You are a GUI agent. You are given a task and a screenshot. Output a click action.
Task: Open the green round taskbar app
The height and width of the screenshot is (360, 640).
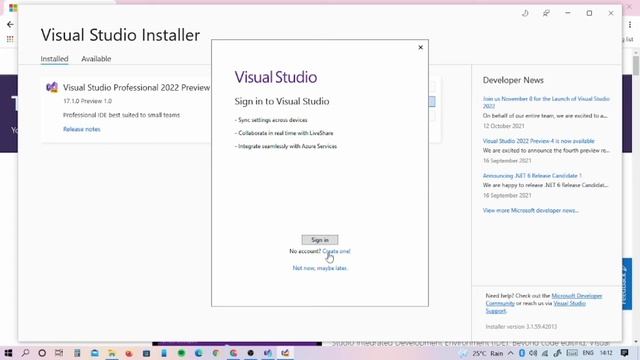point(182,353)
